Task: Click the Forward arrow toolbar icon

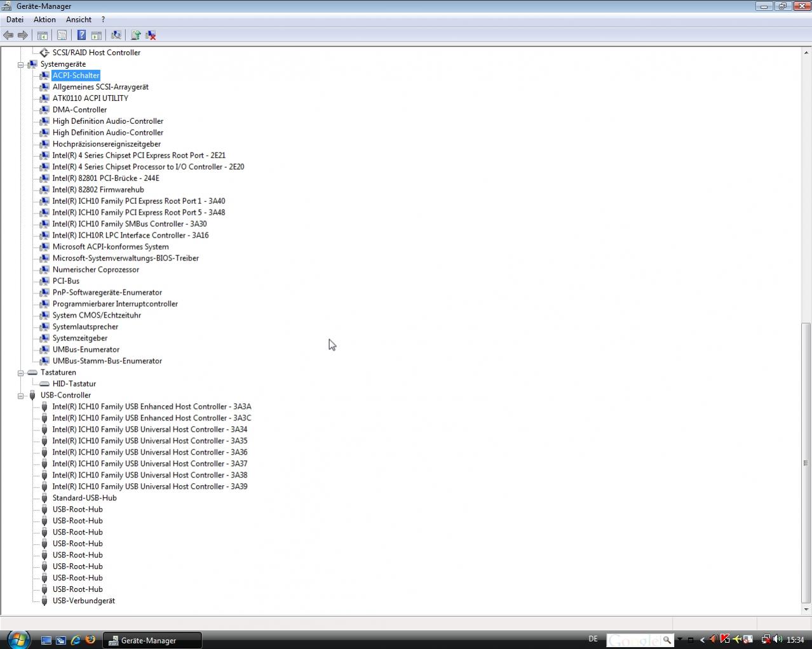Action: [23, 35]
